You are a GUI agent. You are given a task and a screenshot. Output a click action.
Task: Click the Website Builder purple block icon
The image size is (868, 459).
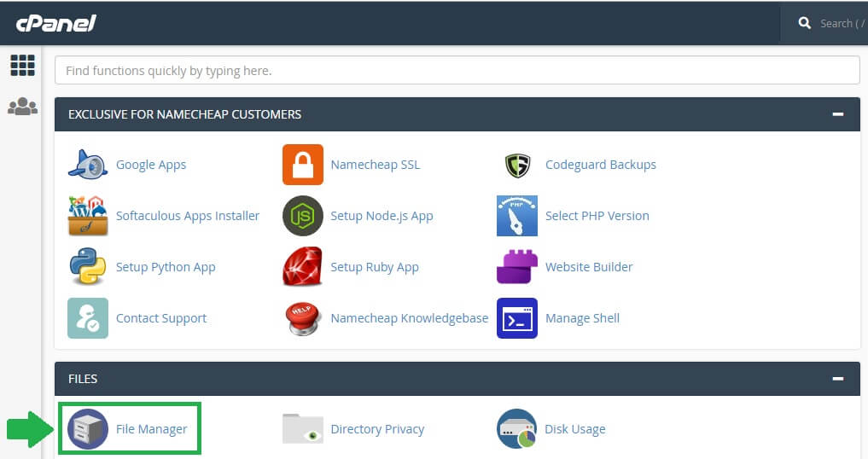pyautogui.click(x=517, y=267)
